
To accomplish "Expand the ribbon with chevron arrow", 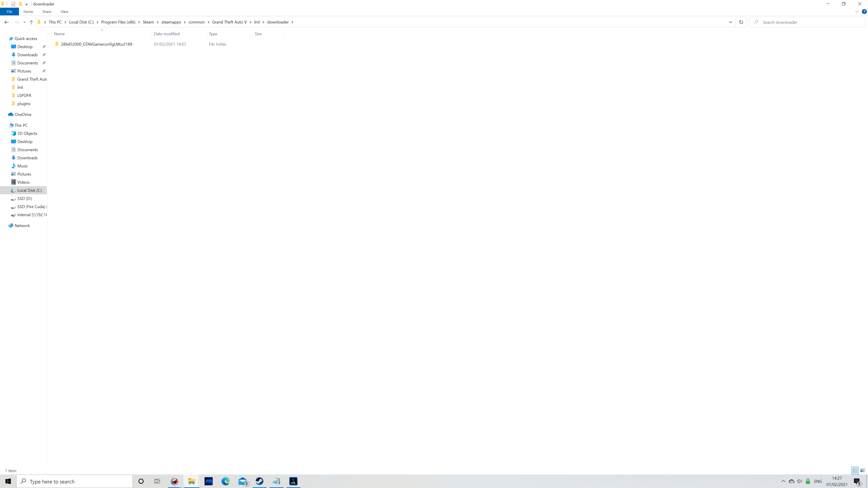I will click(x=857, y=12).
